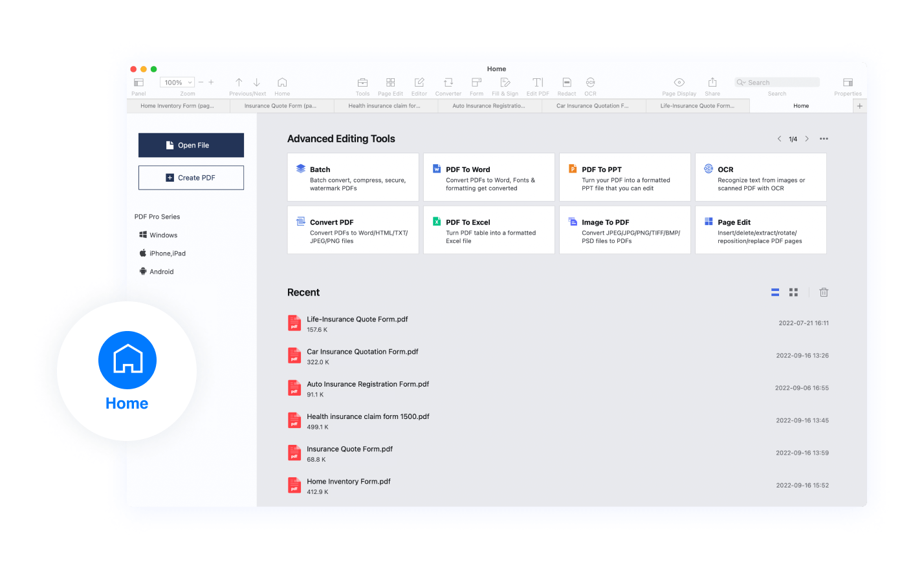Click the zoom in plus button
This screenshot has height=569, width=924.
pos(211,83)
